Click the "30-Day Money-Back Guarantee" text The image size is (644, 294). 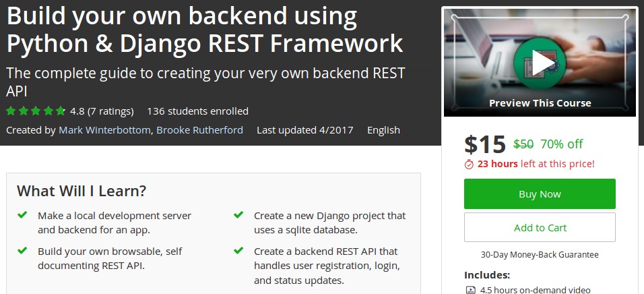tap(540, 255)
